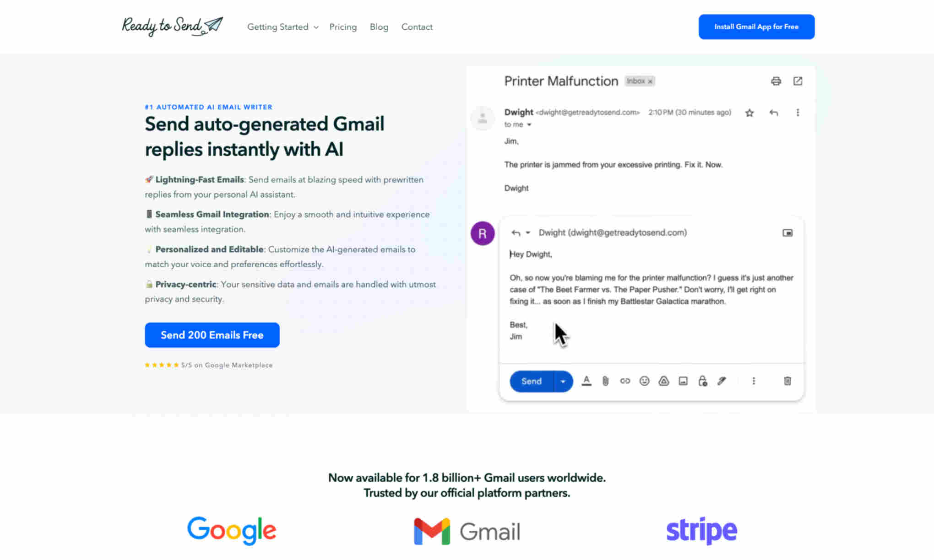Click the Send 200 Emails Free button
The height and width of the screenshot is (560, 934).
click(x=212, y=334)
